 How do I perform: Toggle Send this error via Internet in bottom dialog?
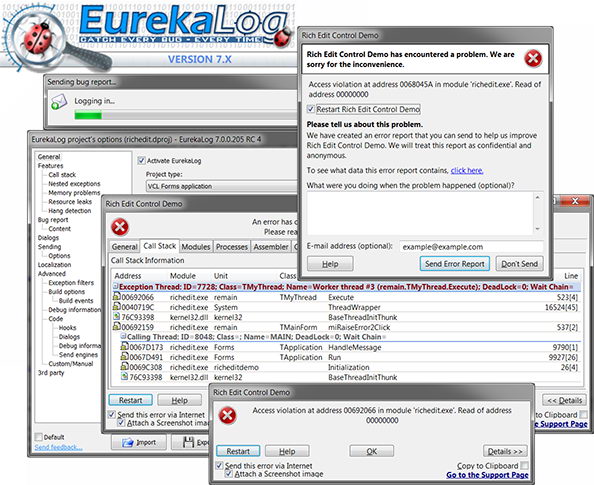[219, 465]
